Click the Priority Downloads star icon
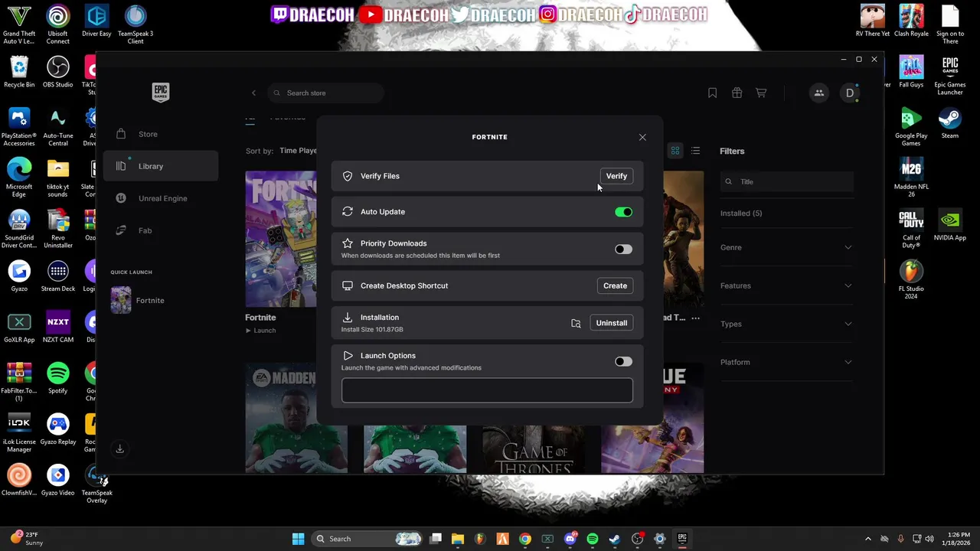This screenshot has height=551, width=980. [348, 243]
